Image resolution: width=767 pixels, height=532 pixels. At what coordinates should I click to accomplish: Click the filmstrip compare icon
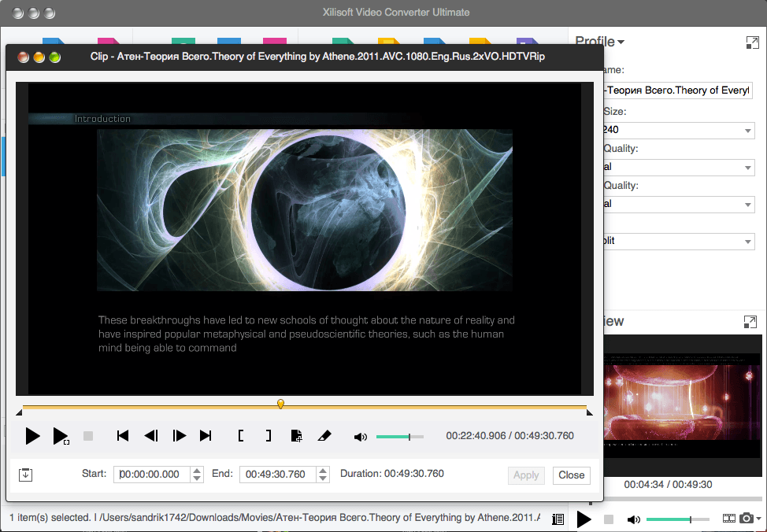tap(729, 519)
